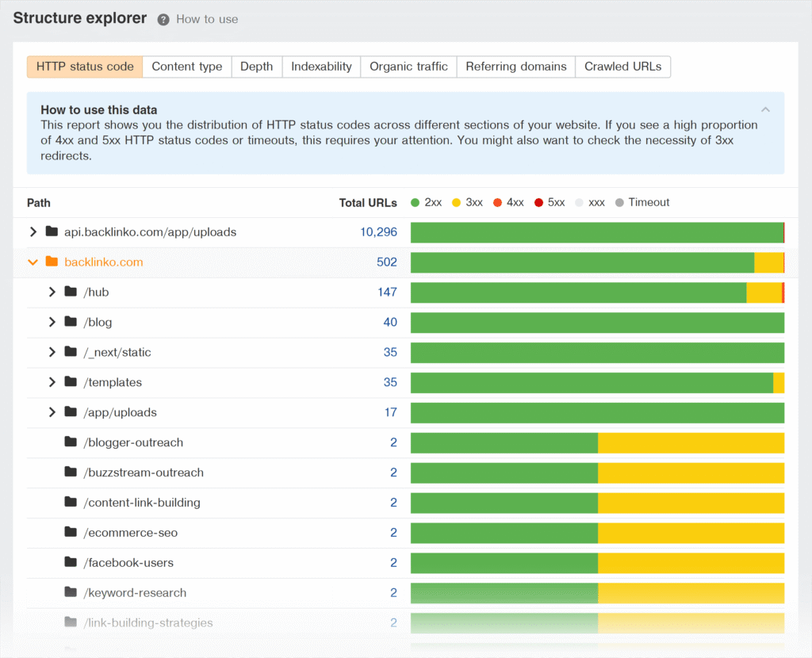
Task: Click the 147 URL count for /hub
Action: coord(387,292)
